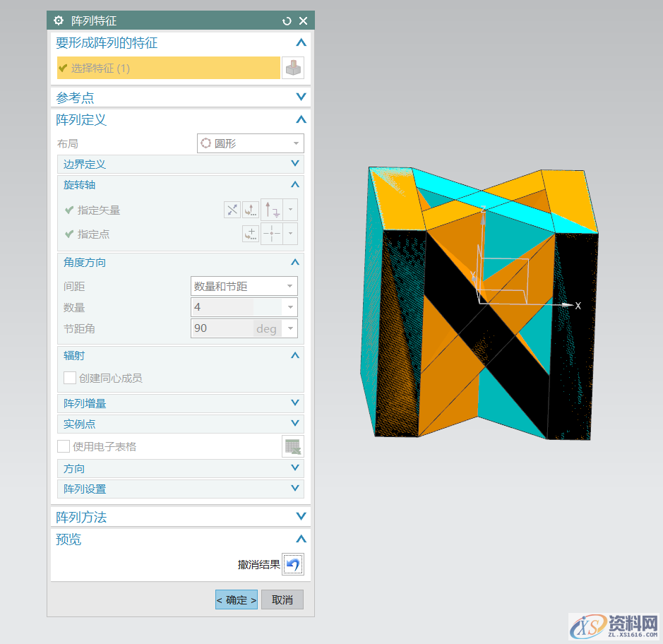Click the 确定 button to confirm the pattern
Image resolution: width=663 pixels, height=644 pixels.
(236, 600)
